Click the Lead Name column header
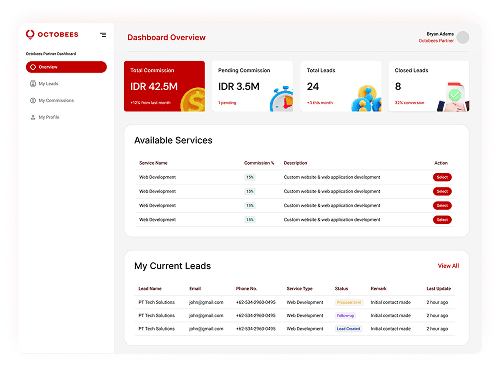Screen dimensions: 499x366 pyautogui.click(x=150, y=289)
